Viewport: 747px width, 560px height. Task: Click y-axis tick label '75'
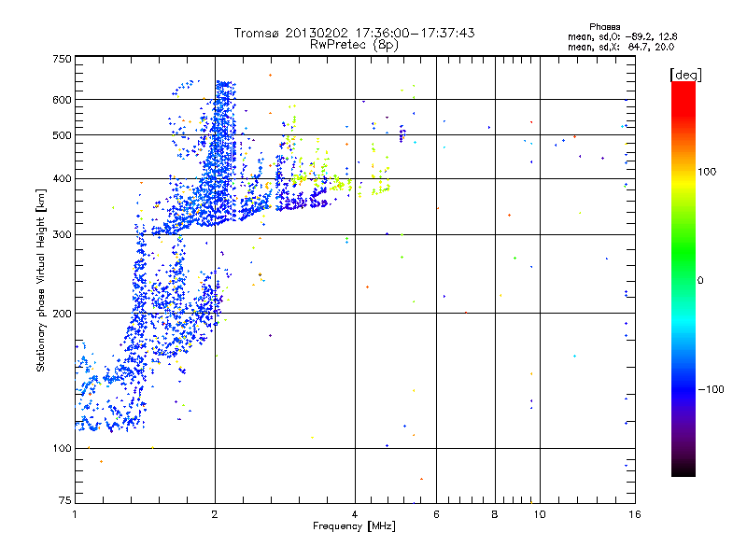(x=65, y=500)
